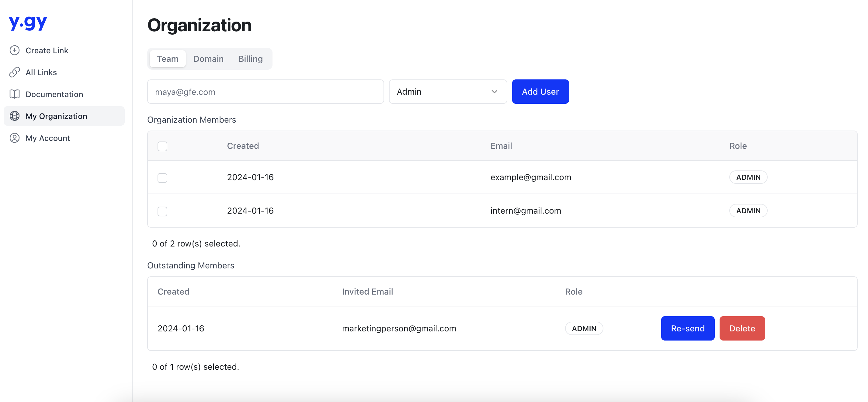Click the chevron arrow in role selector
Screen dimensions: 868x402
[x=494, y=92]
